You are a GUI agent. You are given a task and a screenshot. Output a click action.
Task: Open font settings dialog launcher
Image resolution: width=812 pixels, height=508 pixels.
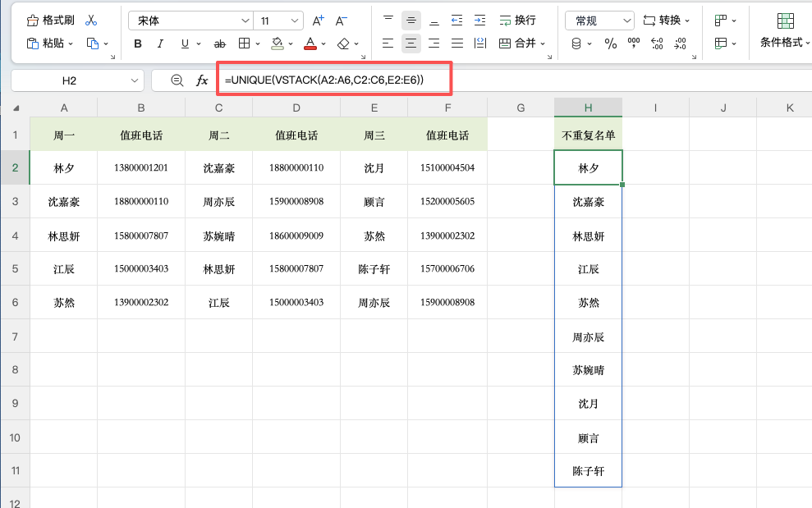363,57
